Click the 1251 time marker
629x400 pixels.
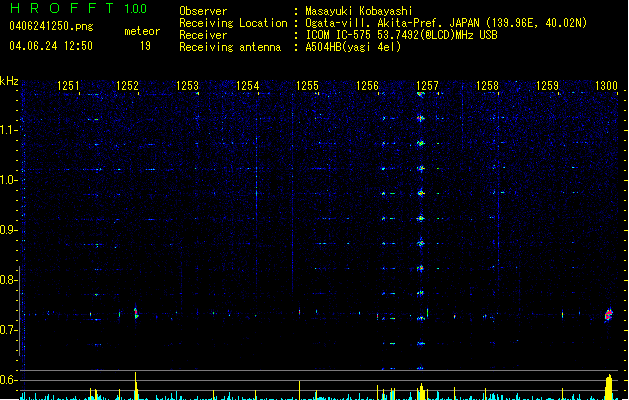click(68, 85)
